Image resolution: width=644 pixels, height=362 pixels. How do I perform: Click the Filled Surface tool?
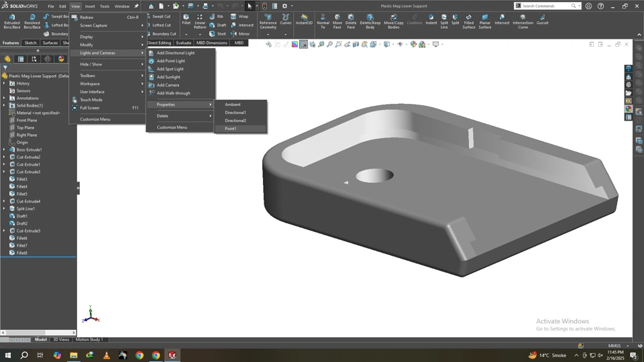pyautogui.click(x=468, y=20)
